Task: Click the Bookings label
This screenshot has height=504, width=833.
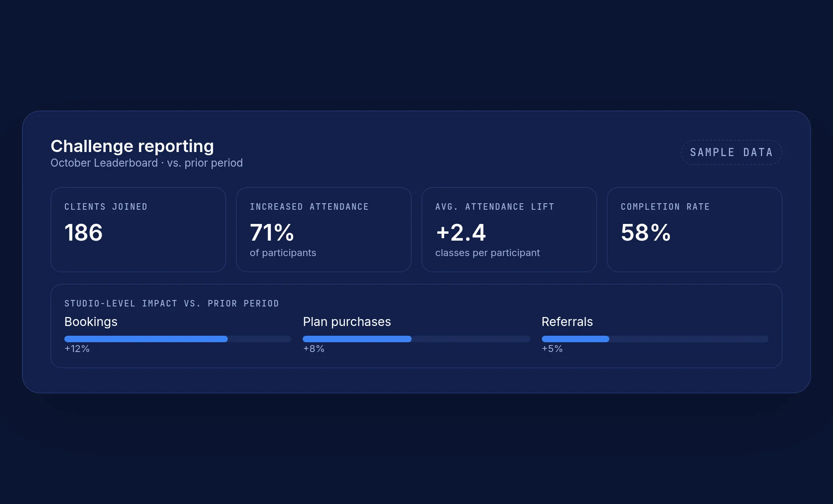Action: tap(91, 322)
